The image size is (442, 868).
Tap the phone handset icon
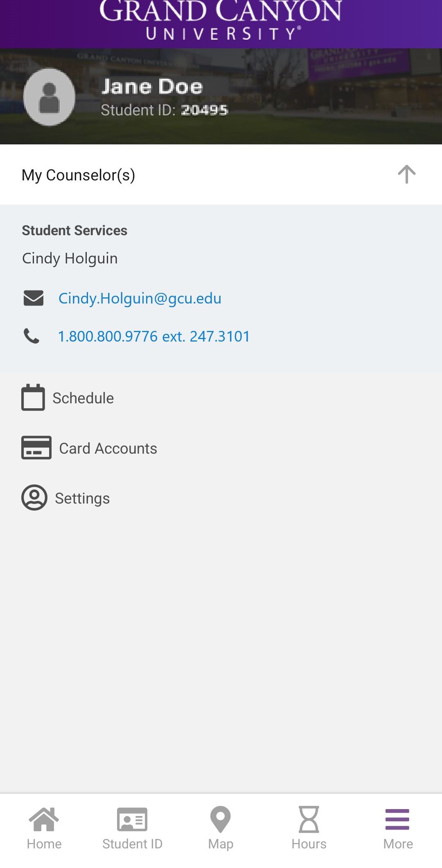(32, 336)
